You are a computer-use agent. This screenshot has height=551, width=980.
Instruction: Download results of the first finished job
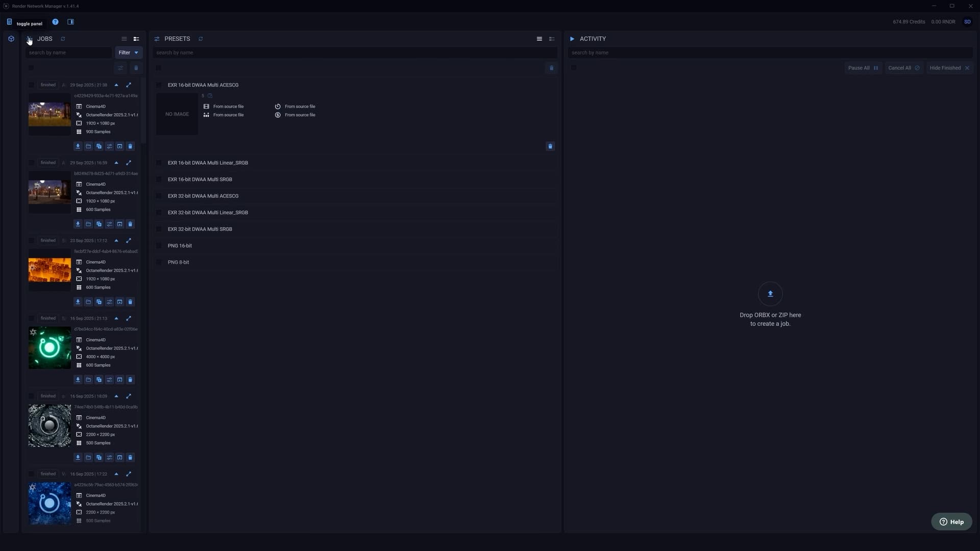(78, 146)
